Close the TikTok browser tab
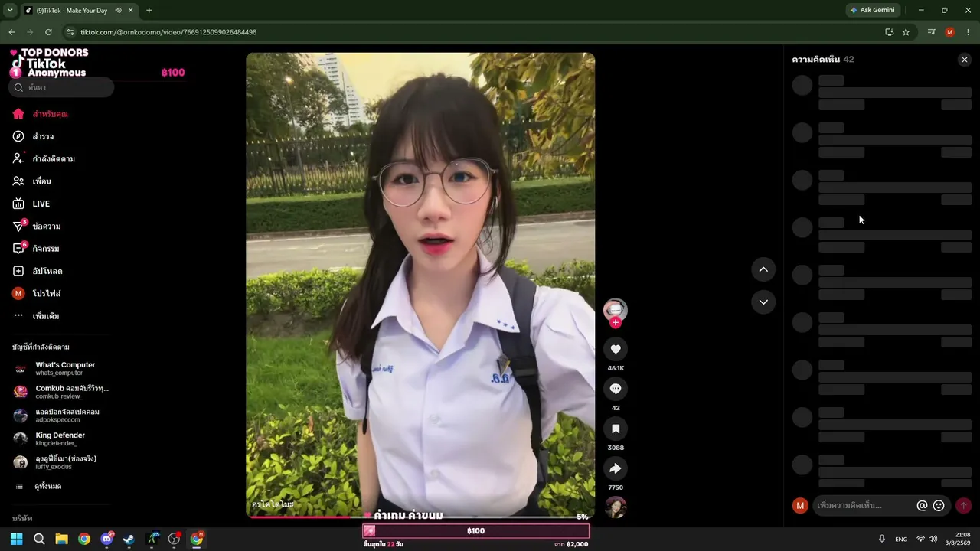Screen dimensions: 980x551 pyautogui.click(x=131, y=11)
